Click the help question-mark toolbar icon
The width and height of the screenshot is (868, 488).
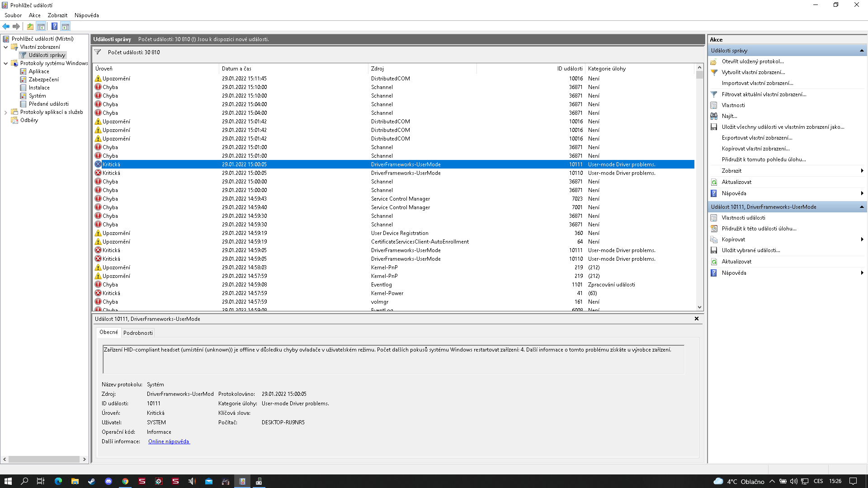54,26
